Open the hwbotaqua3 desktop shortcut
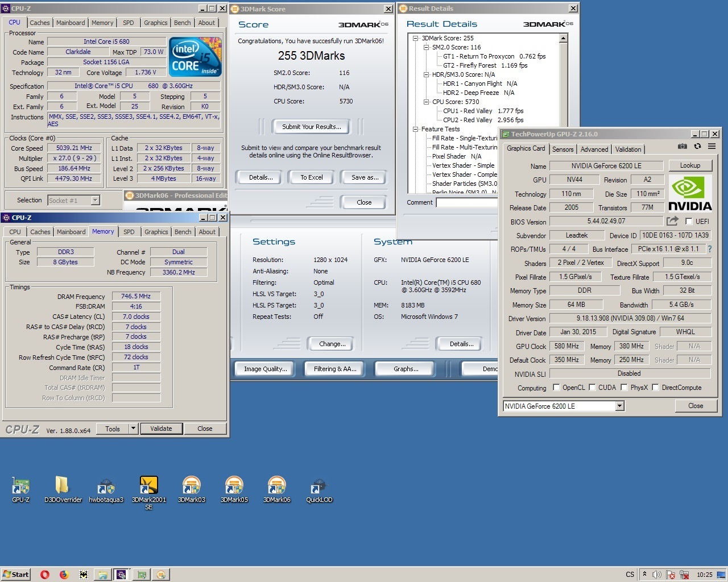Image resolution: width=728 pixels, height=582 pixels. pyautogui.click(x=106, y=489)
